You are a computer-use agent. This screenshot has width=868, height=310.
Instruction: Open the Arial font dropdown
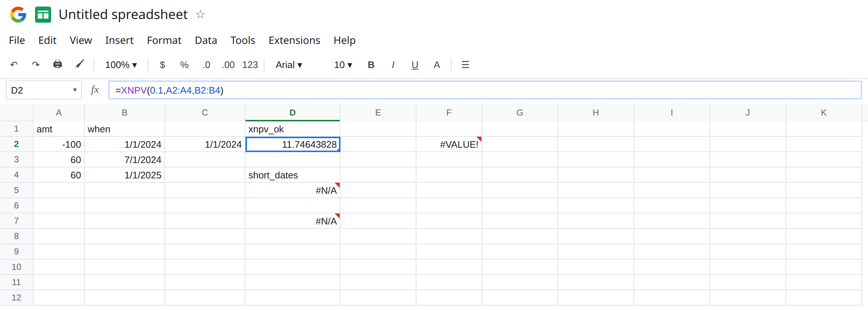click(x=289, y=65)
